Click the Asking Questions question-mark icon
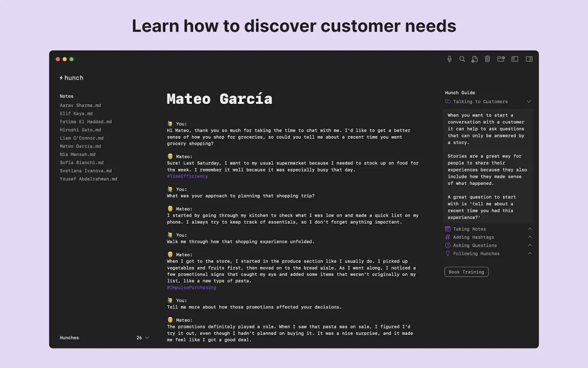This screenshot has width=588, height=368. coord(447,245)
